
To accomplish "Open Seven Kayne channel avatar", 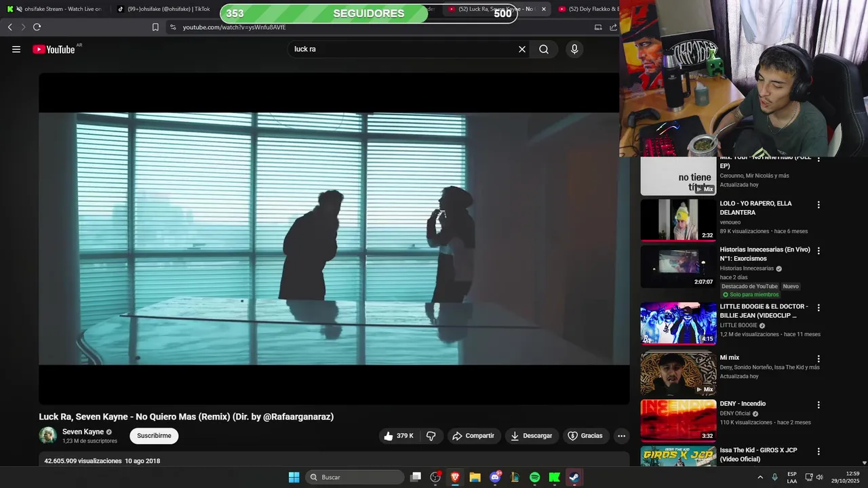I will pyautogui.click(x=47, y=435).
